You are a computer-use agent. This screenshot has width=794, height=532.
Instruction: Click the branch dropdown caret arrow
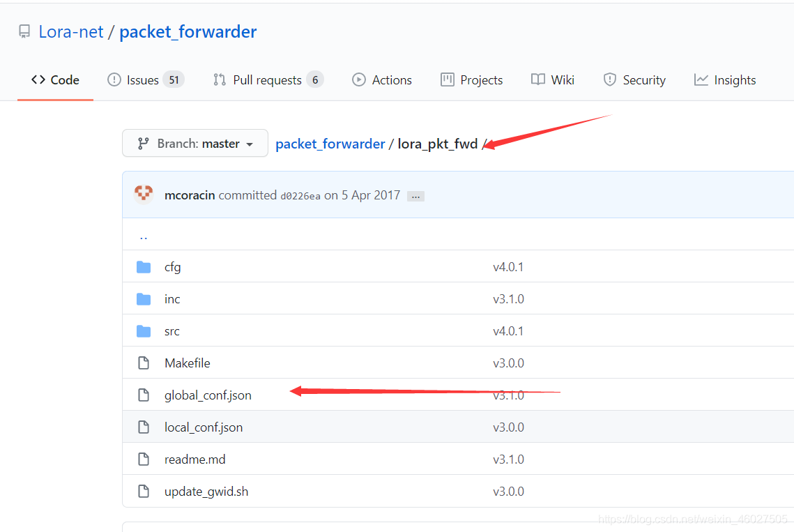pos(250,145)
